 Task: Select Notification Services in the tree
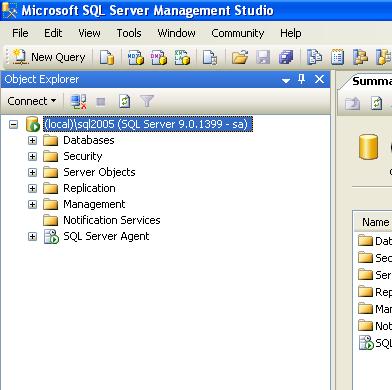[112, 220]
